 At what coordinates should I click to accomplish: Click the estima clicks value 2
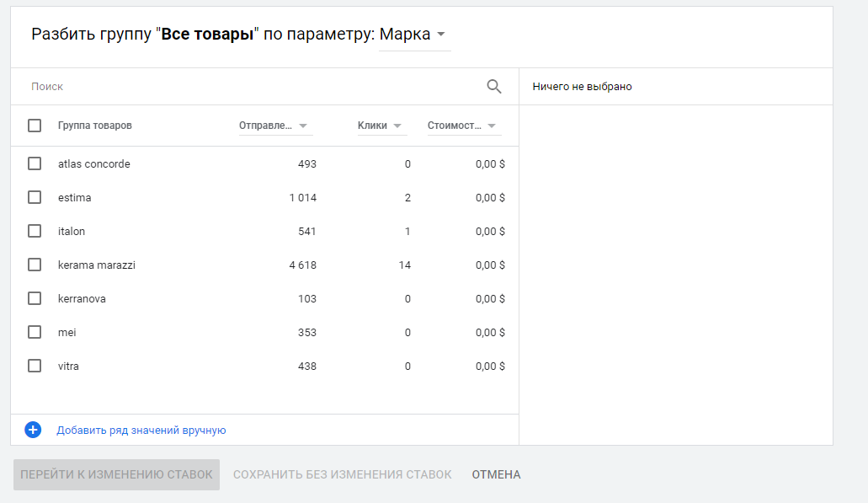click(408, 198)
